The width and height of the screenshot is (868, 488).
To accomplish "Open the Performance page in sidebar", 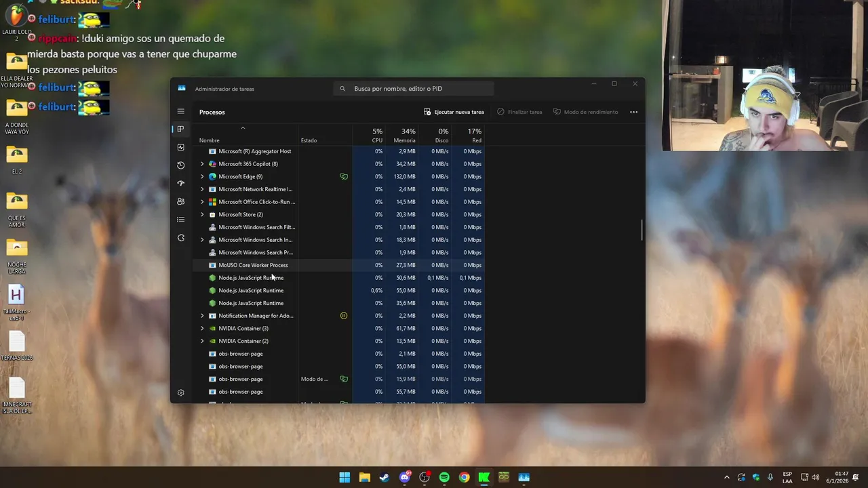I will [180, 147].
